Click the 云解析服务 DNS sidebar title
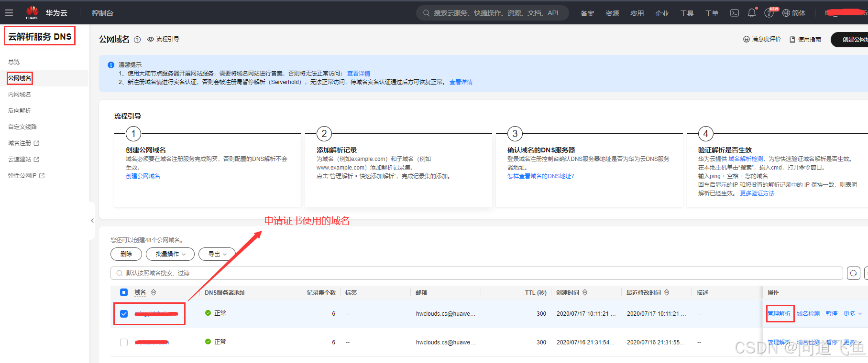868x363 pixels. click(x=40, y=36)
